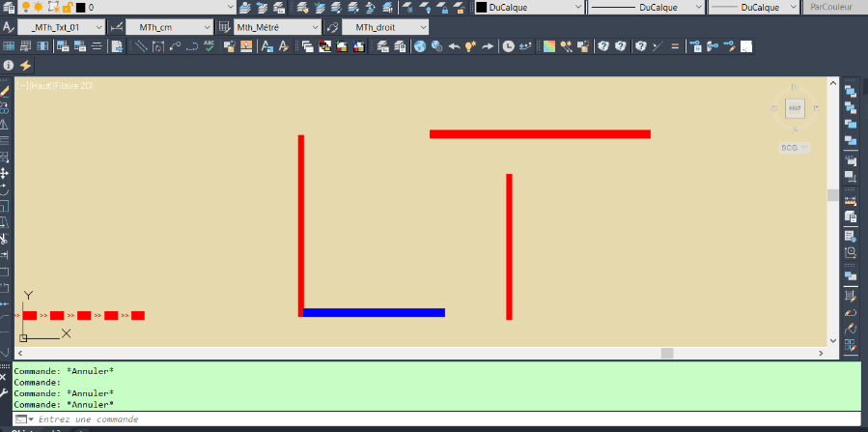The width and height of the screenshot is (868, 432).
Task: Click the [-] viewport controls label
Action: (23, 86)
